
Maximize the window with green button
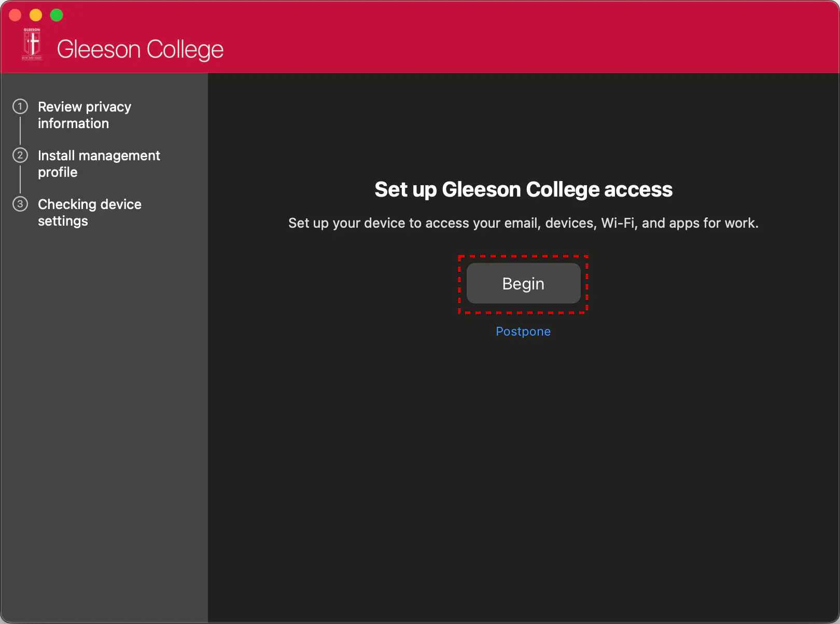coord(57,15)
